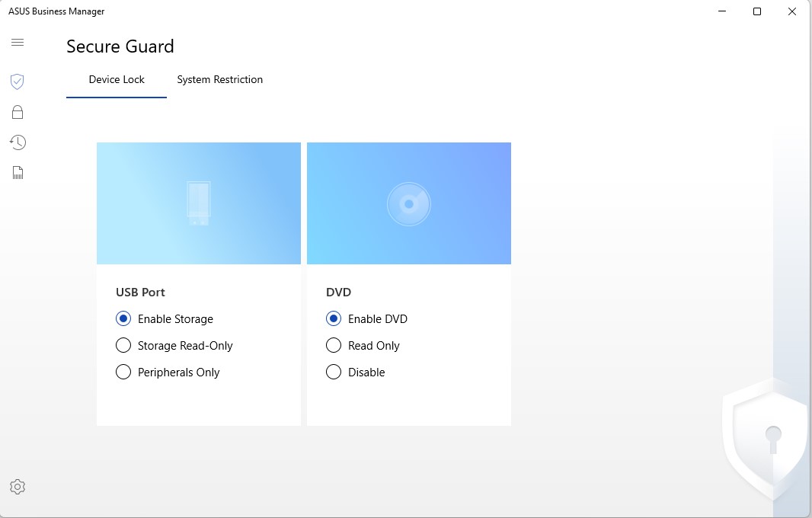Viewport: 812px width, 518px height.
Task: Switch to the Device Lock tab
Action: (117, 79)
